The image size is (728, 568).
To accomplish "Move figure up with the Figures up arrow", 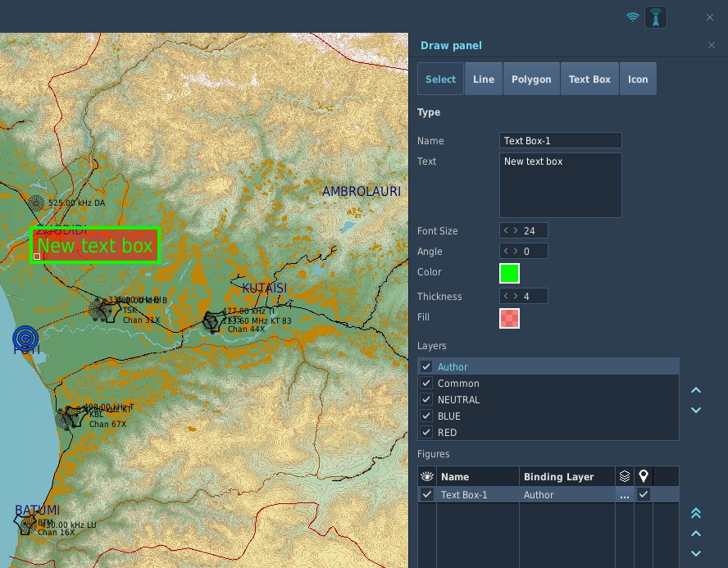I will pos(695,534).
